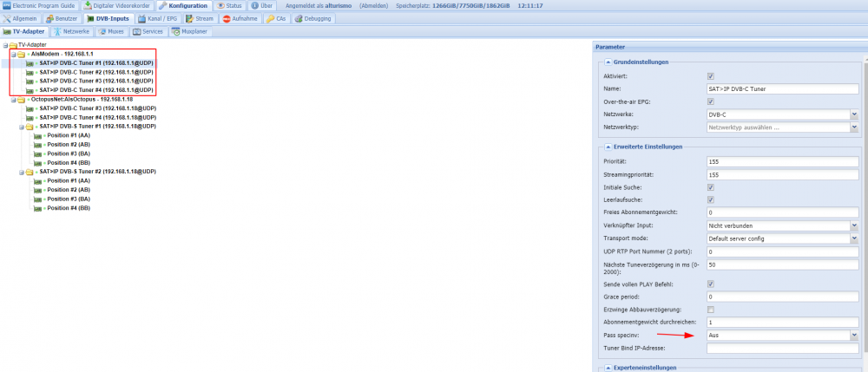Click folder icon of DVB-S Tuner #1
This screenshot has width=868, height=372.
point(30,127)
